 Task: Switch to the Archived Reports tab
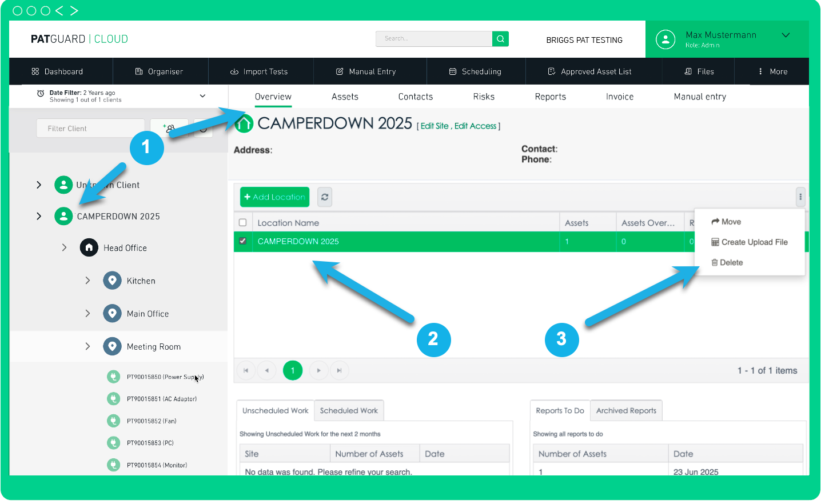point(626,410)
